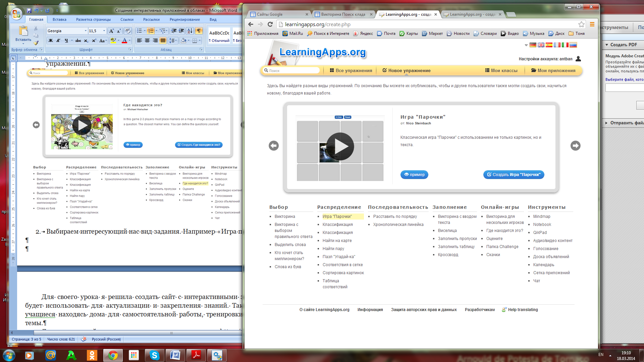Viewport: 644px width, 362px height.
Task: Toggle Center alignment in Word
Action: pos(147,41)
